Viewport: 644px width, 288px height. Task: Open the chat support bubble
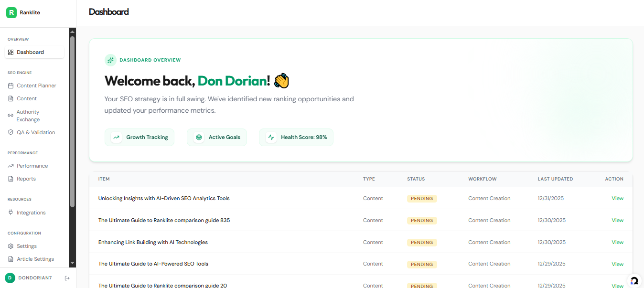(634, 281)
